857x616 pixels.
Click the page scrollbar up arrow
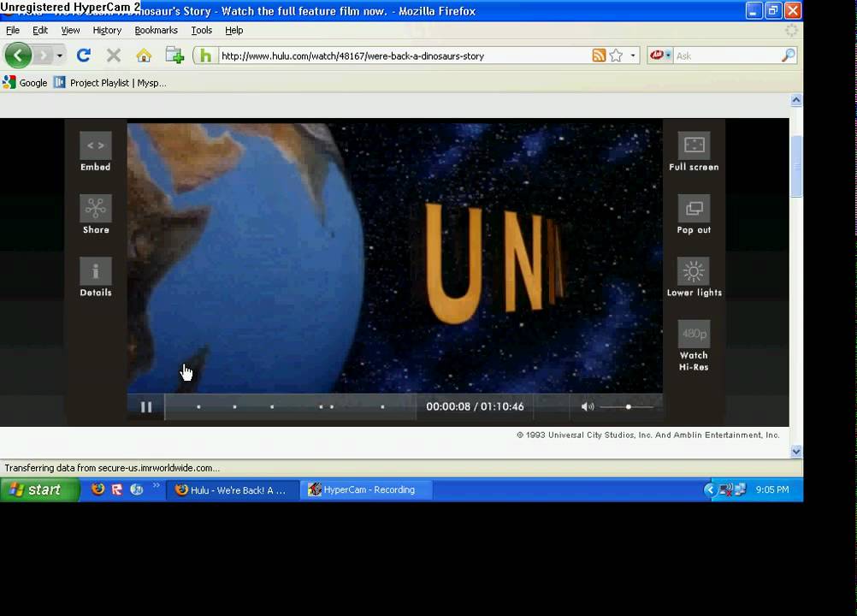coord(796,100)
